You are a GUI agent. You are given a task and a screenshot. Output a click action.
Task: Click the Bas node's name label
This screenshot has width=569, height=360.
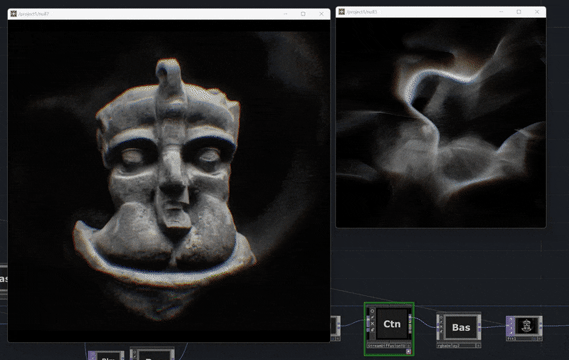[449, 346]
